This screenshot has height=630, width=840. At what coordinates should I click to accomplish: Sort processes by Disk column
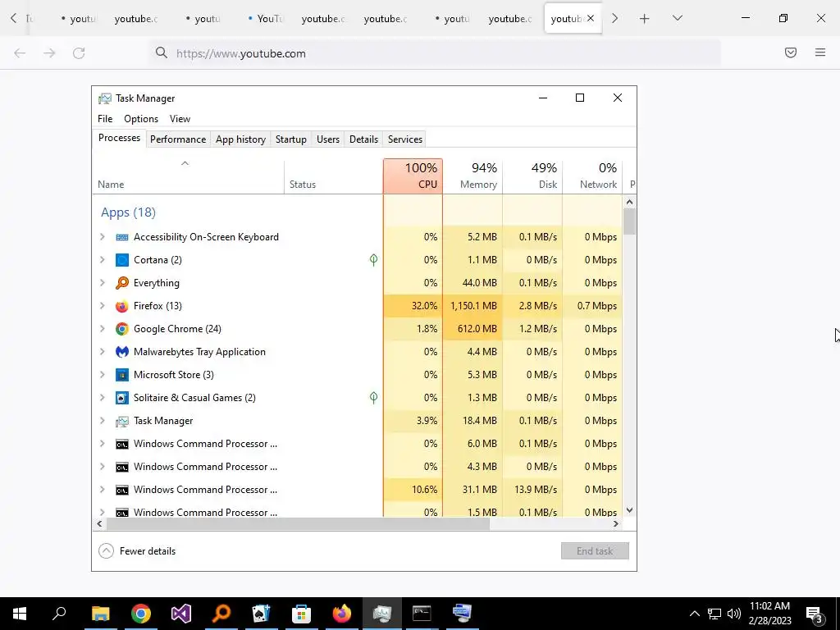[x=532, y=176]
